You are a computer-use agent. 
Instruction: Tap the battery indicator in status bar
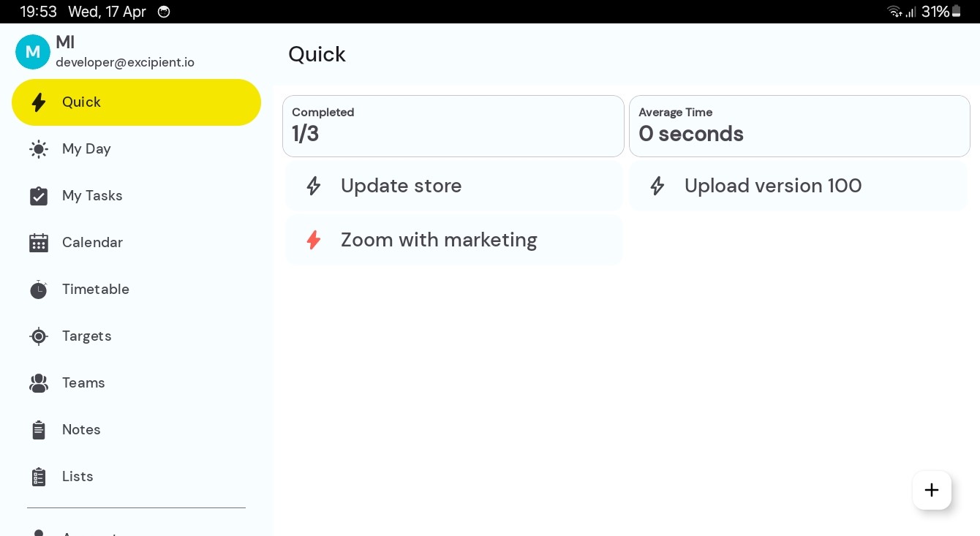pos(956,12)
